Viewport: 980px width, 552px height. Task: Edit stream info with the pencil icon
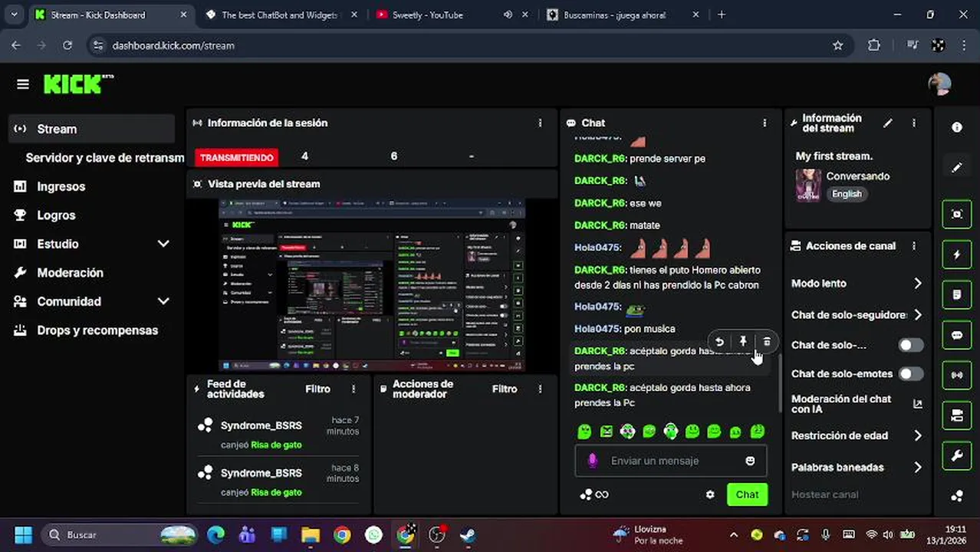tap(887, 123)
